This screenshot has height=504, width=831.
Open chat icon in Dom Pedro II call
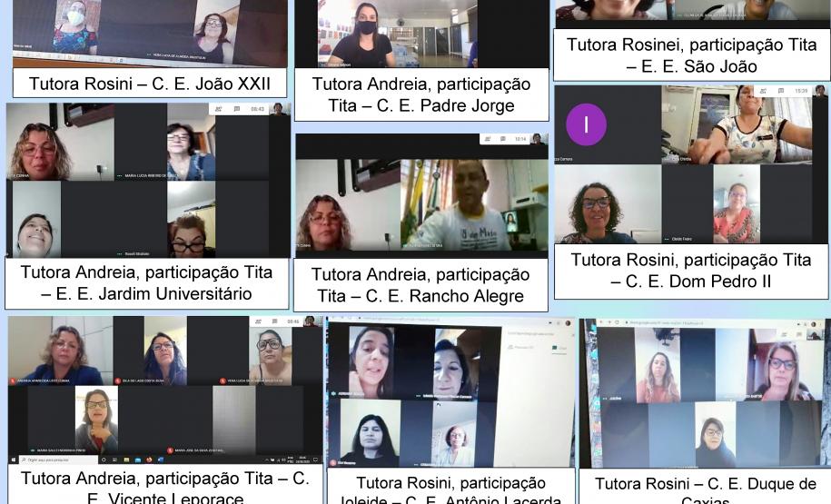[x=781, y=91]
